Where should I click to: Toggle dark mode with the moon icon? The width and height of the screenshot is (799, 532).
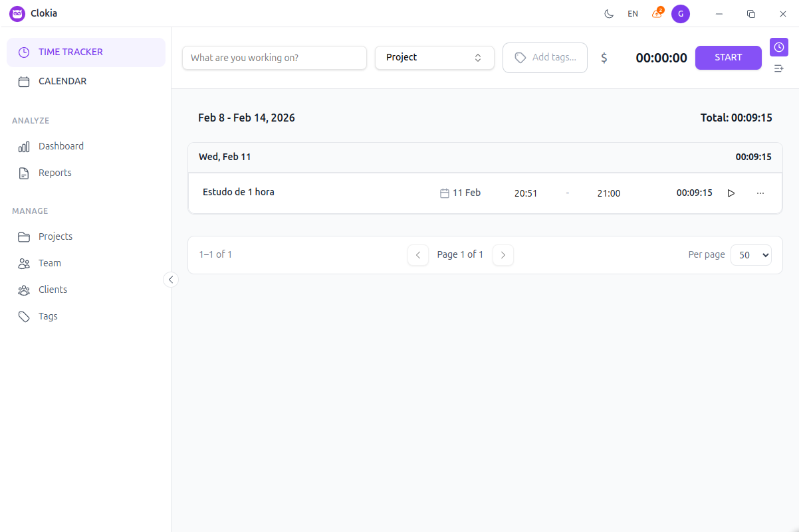click(609, 13)
